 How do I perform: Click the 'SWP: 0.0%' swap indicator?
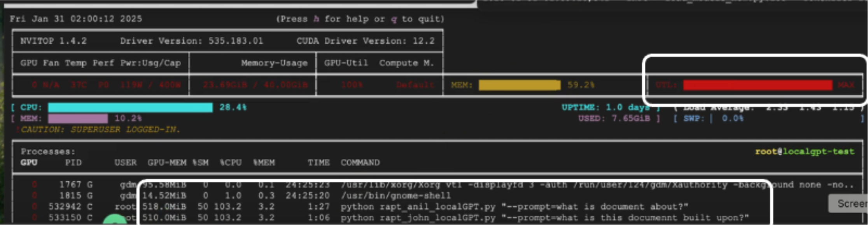tap(713, 118)
